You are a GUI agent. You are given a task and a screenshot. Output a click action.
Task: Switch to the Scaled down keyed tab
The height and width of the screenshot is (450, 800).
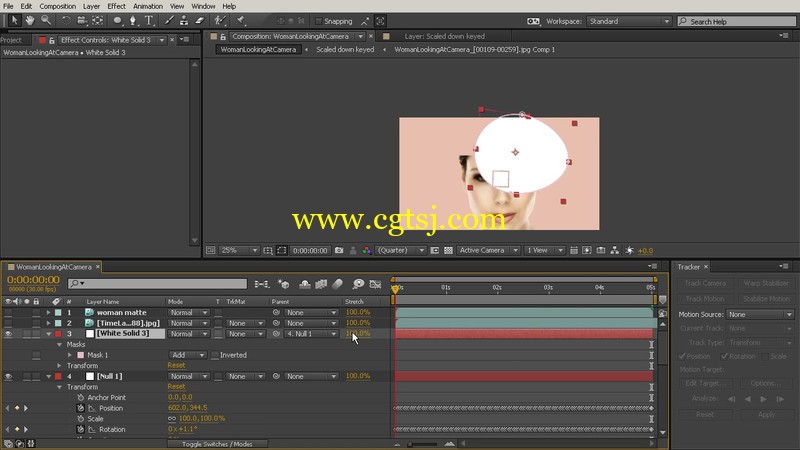pyautogui.click(x=345, y=49)
